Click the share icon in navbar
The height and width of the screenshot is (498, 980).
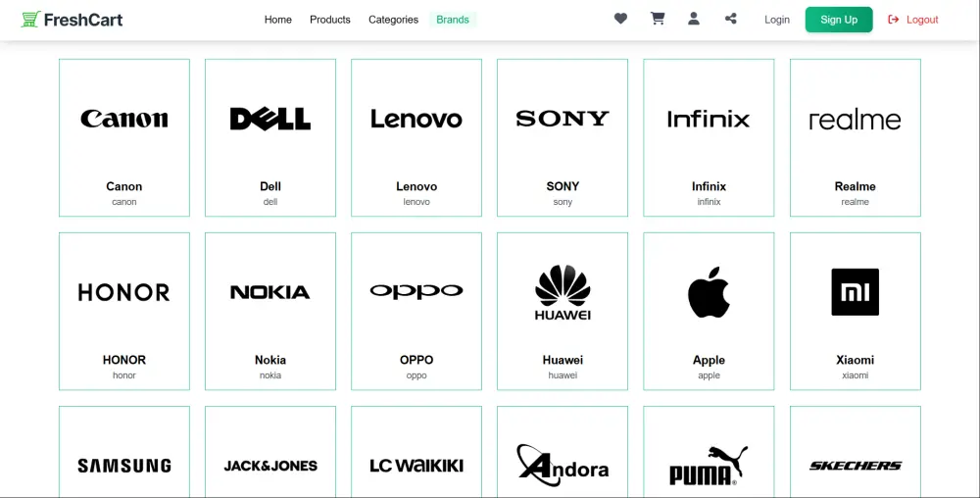coord(731,19)
